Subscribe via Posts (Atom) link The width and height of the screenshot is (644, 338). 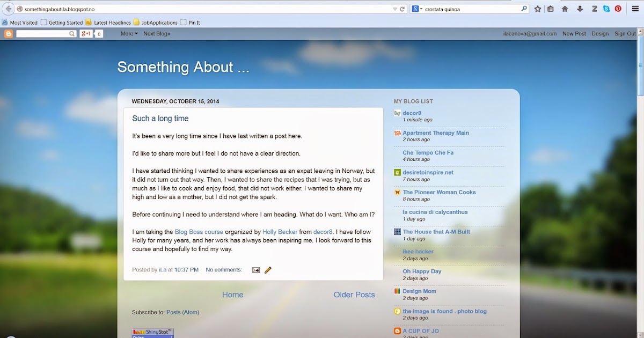(182, 312)
